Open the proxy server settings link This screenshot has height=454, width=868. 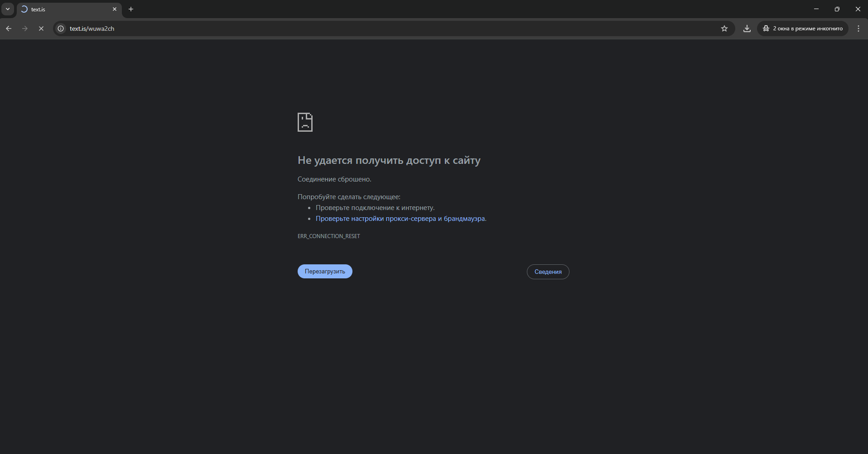coord(400,219)
